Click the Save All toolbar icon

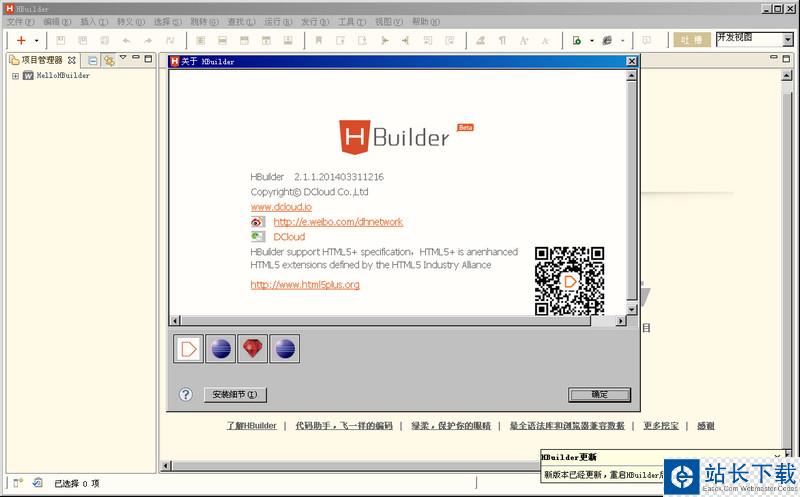(83, 40)
